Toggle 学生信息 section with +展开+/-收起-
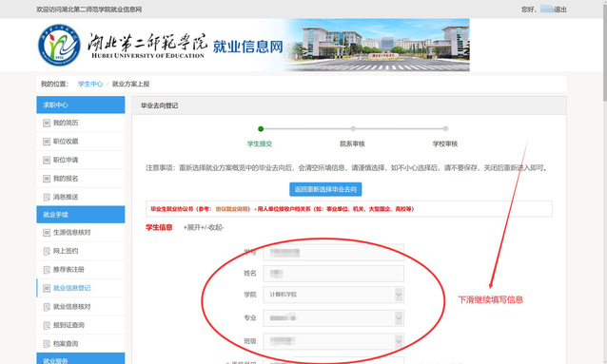Viewport: 607px width, 364px height. tap(204, 227)
